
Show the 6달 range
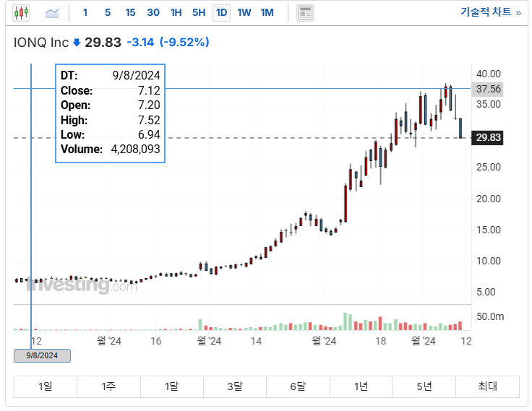point(298,386)
